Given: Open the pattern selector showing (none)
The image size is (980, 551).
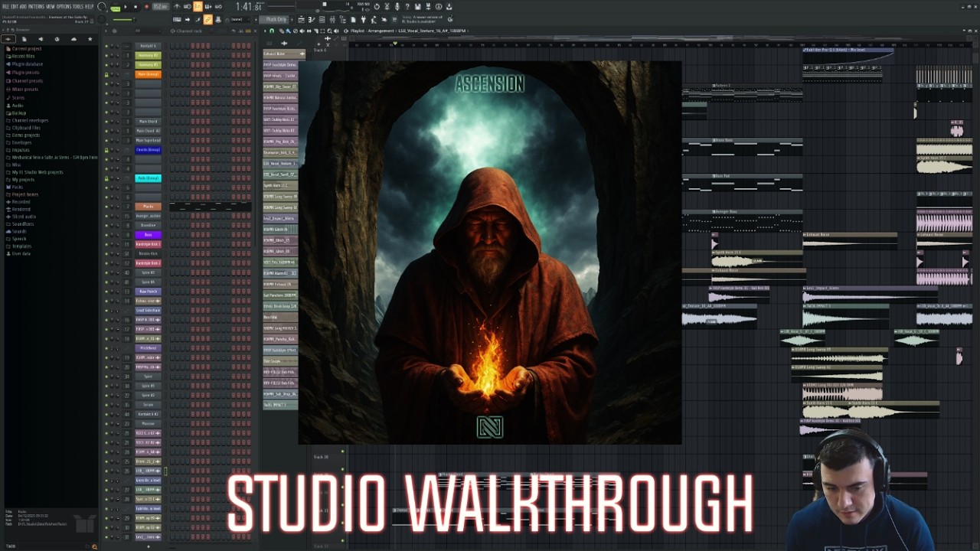Looking at the screenshot, I should point(239,19).
